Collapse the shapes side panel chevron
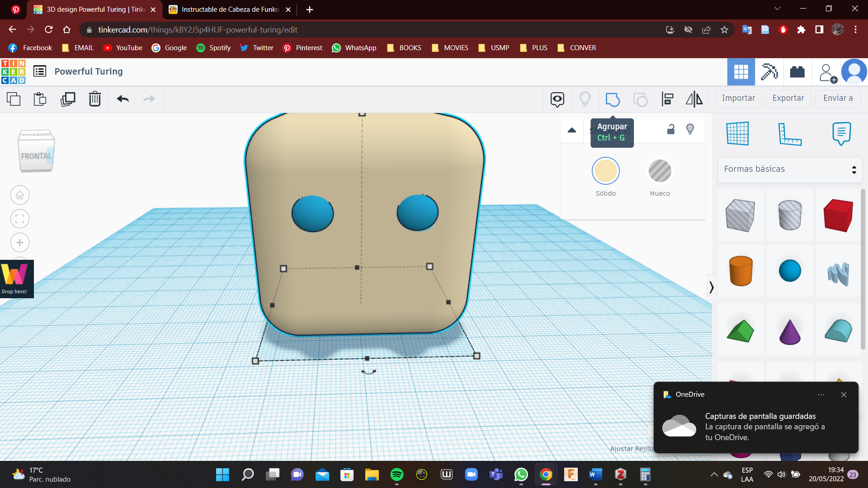 click(711, 287)
